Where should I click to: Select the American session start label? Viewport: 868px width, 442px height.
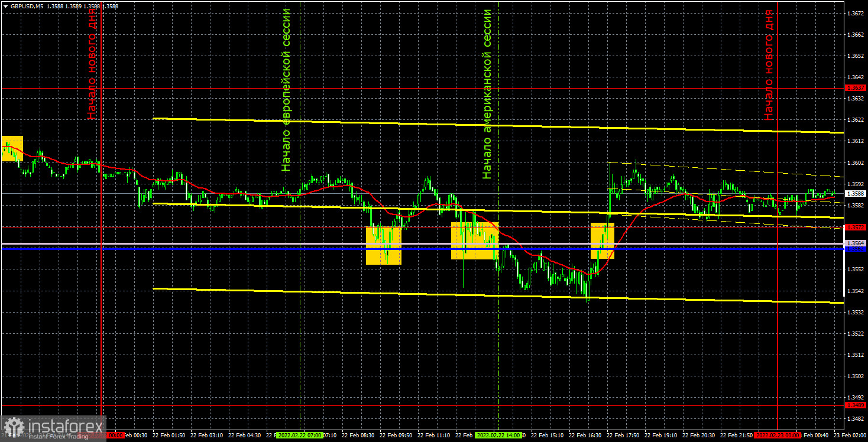(x=487, y=94)
